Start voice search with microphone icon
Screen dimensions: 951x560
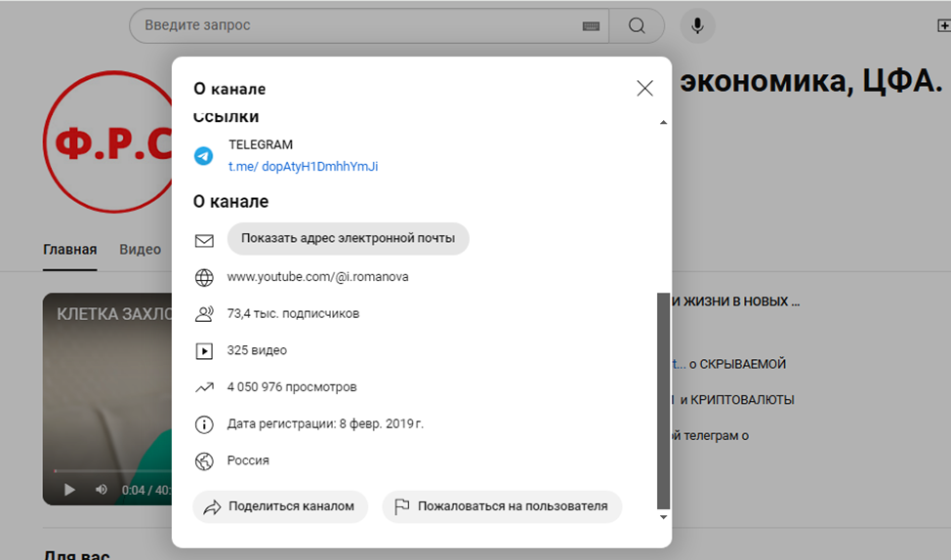pos(697,25)
